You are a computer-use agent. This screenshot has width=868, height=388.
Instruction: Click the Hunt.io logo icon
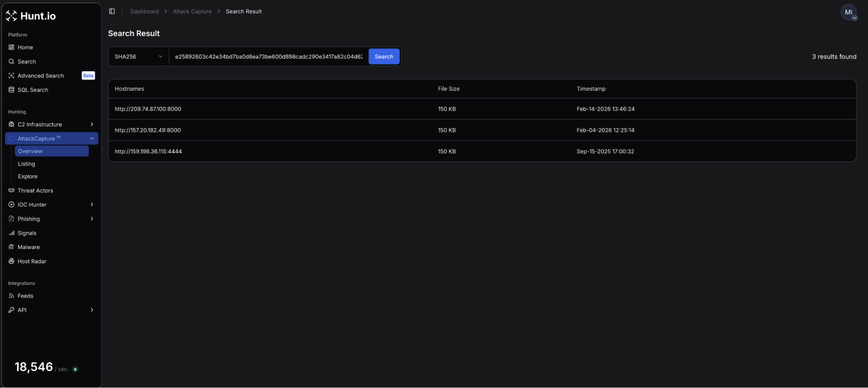11,16
